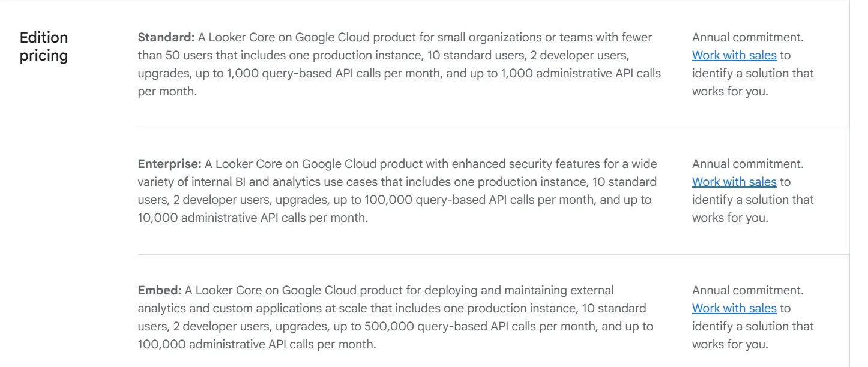Screen dimensions: 868x367
Task: Click the divider between Enterprise and Embed rows
Action: click(493, 254)
